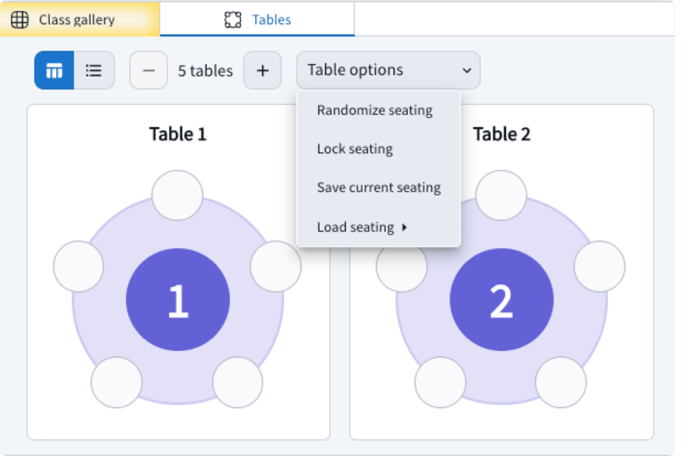Select Lock seating option
This screenshot has height=456, width=700.
coord(354,149)
